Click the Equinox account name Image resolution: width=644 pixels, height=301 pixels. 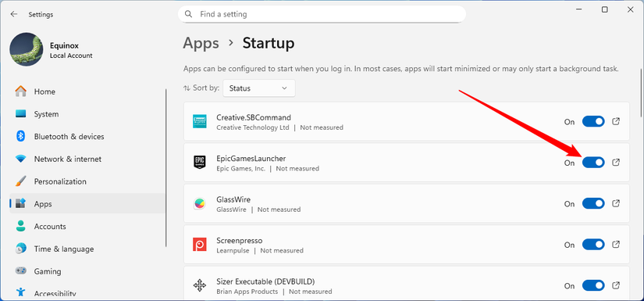point(64,45)
